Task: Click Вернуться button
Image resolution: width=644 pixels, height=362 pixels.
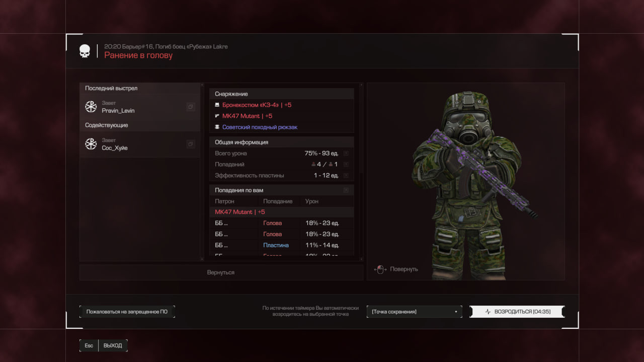Action: [221, 272]
